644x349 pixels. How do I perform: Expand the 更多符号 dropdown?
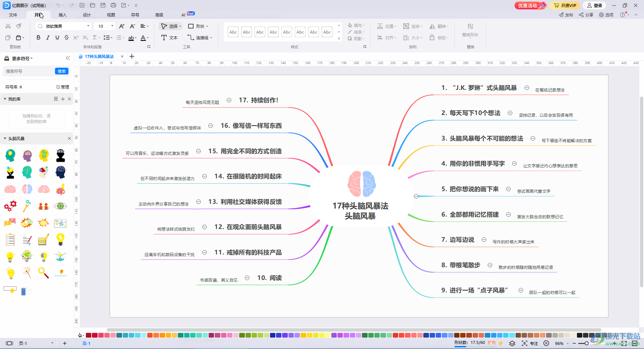pyautogui.click(x=22, y=58)
